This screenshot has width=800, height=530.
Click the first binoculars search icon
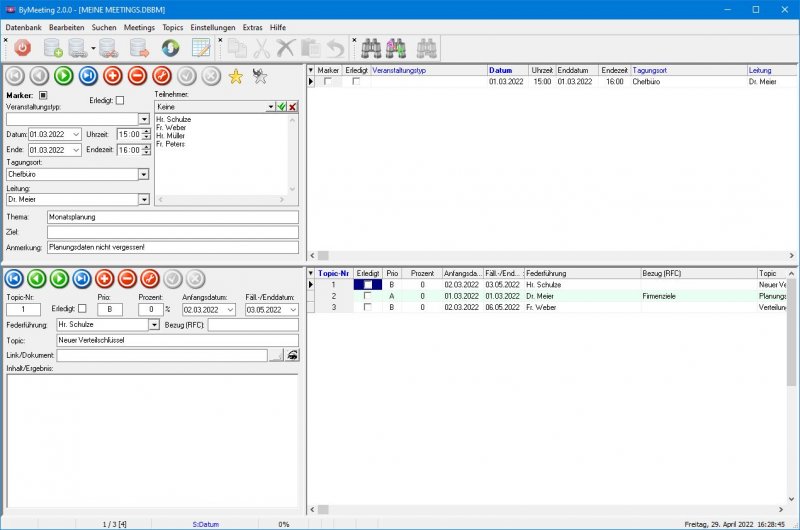coord(370,47)
